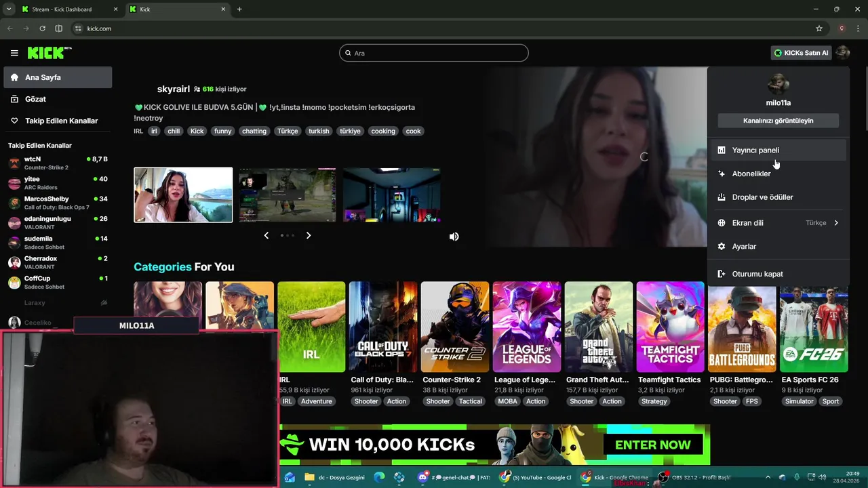This screenshot has width=868, height=488.
Task: Switch to YouTube Chrome window in taskbar
Action: 536,477
